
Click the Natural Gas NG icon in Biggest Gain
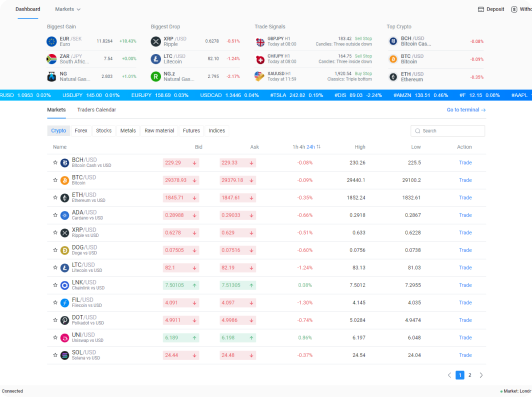click(x=52, y=77)
